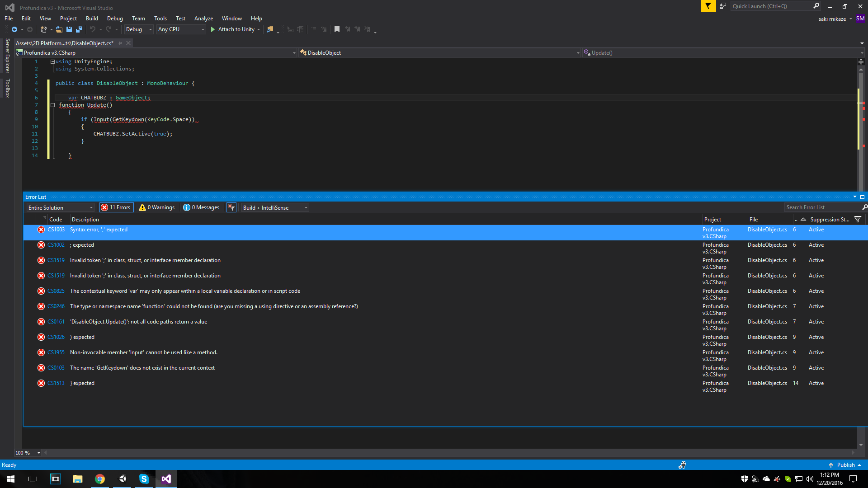The width and height of the screenshot is (868, 488).
Task: Open the Edit menu
Action: click(x=26, y=19)
